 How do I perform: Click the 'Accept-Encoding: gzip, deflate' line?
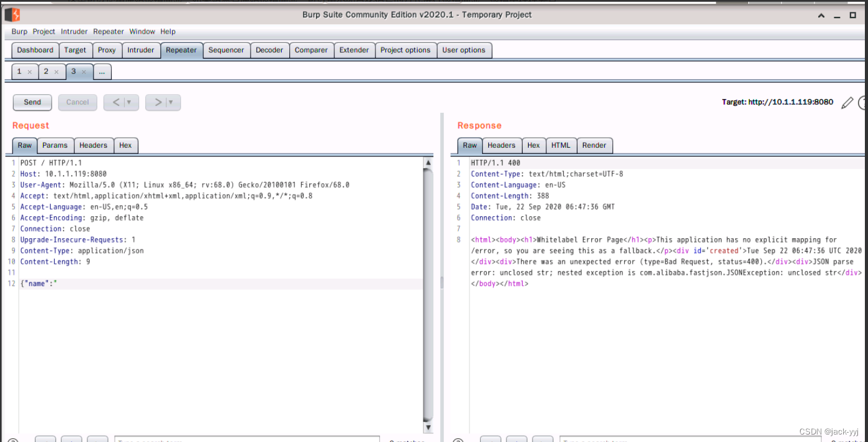point(82,218)
